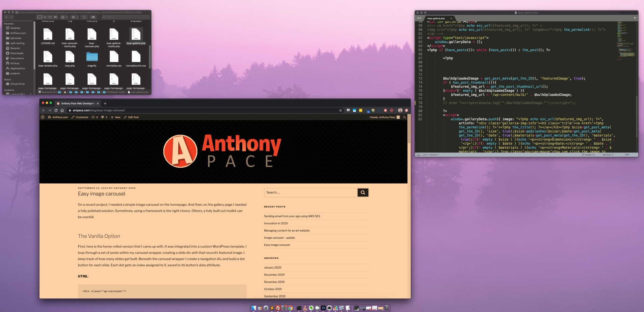The height and width of the screenshot is (312, 644).
Task: Select loop-galleria.php file icon in Finder
Action: (x=136, y=34)
